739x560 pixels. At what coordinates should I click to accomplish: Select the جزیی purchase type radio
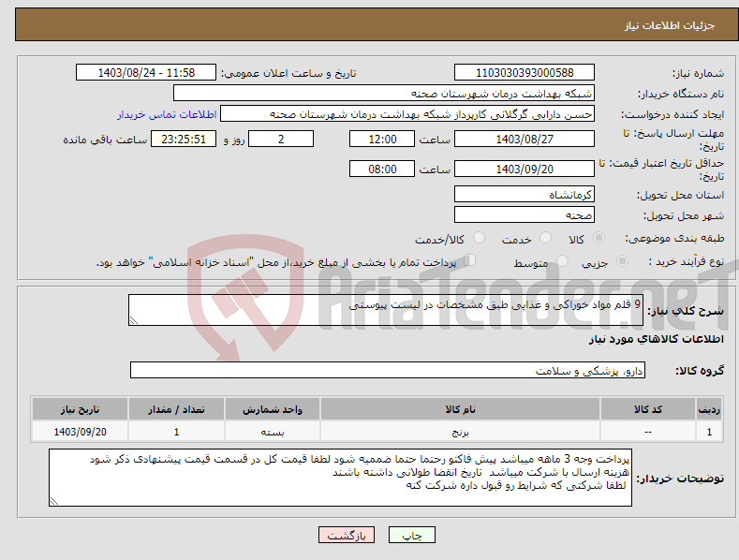click(622, 260)
